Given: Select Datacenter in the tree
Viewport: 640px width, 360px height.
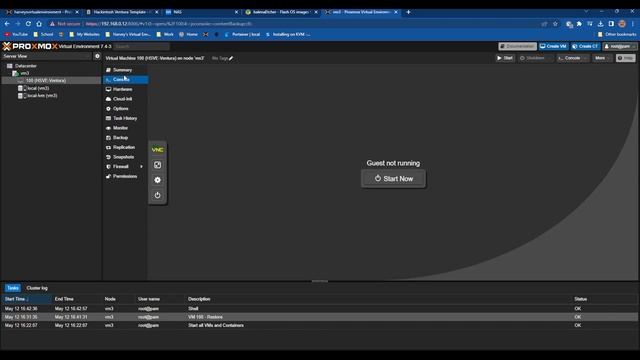Looking at the screenshot, I should pos(25,66).
